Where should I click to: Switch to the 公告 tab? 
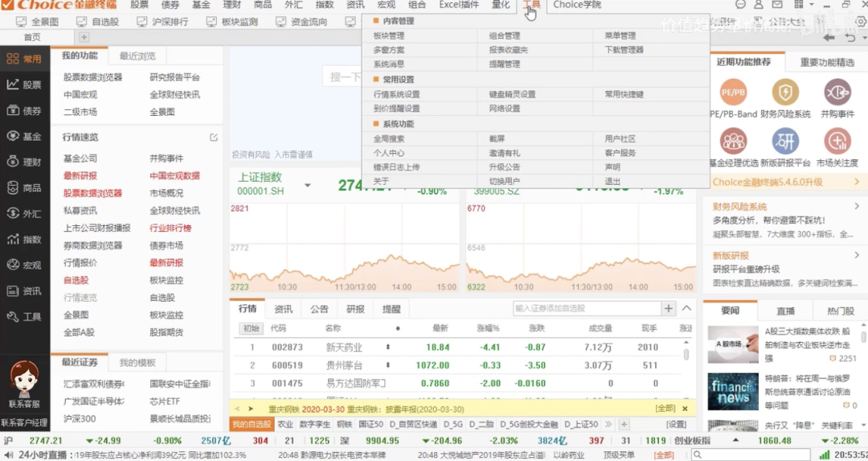click(319, 309)
